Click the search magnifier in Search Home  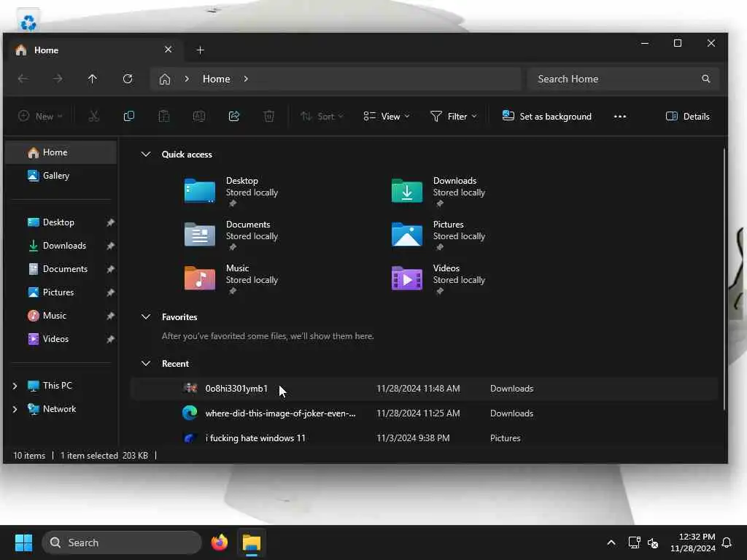tap(706, 79)
